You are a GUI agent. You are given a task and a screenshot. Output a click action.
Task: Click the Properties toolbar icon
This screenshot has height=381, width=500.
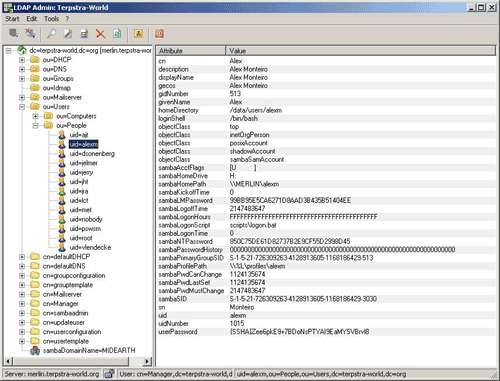point(84,33)
